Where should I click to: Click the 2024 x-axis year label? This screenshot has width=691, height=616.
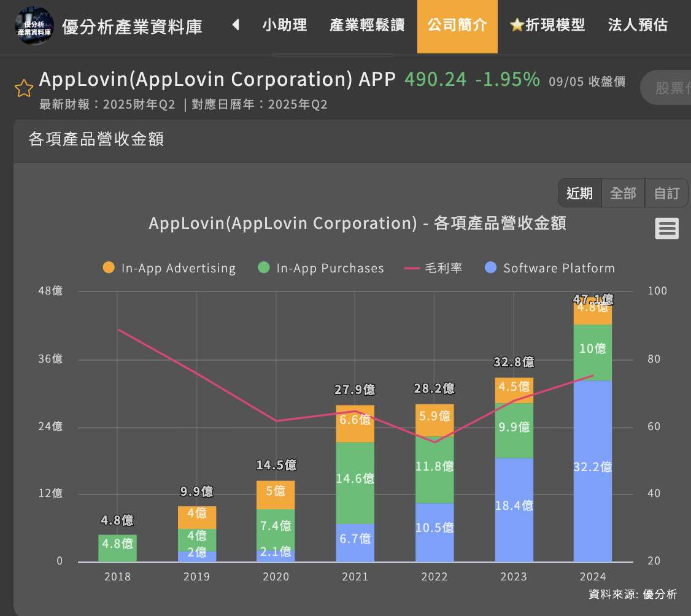[593, 576]
